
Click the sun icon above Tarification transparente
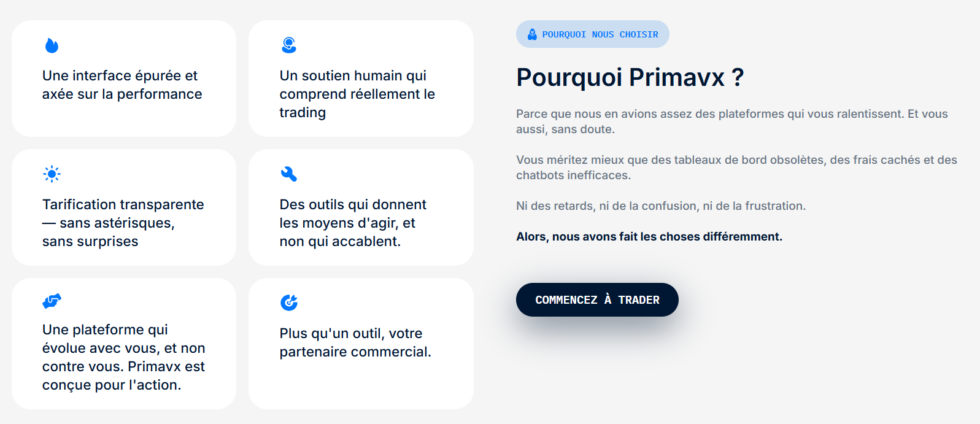tap(52, 174)
